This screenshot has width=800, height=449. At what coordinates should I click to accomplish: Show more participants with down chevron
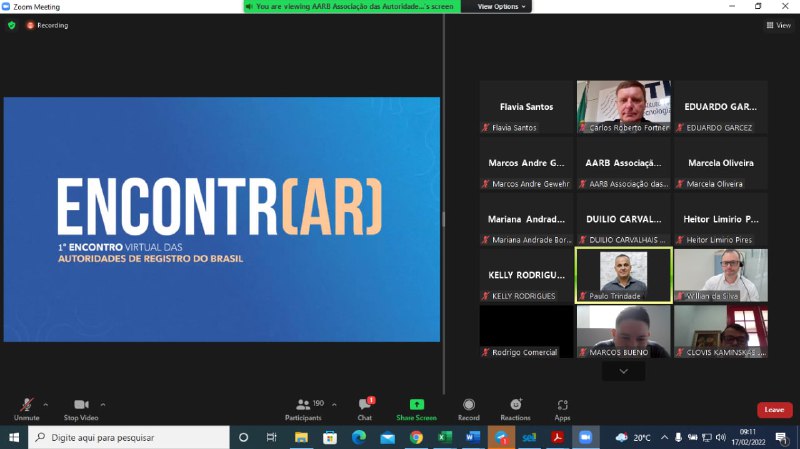pyautogui.click(x=624, y=371)
